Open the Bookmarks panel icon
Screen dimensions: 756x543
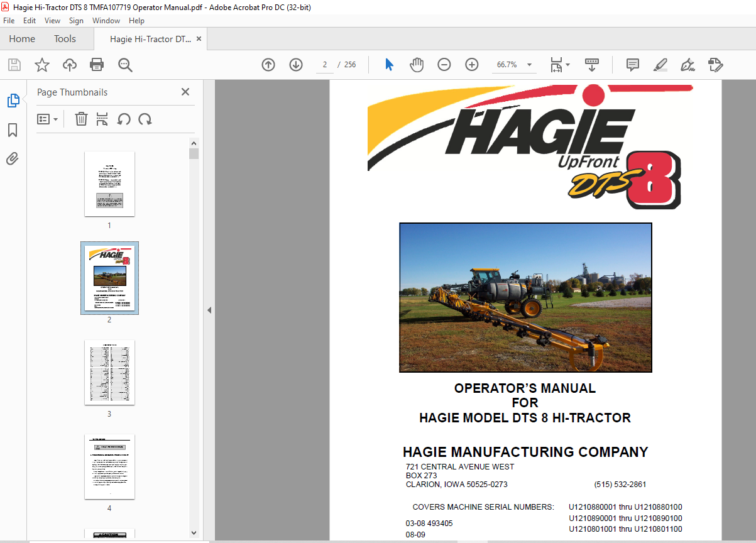(13, 130)
